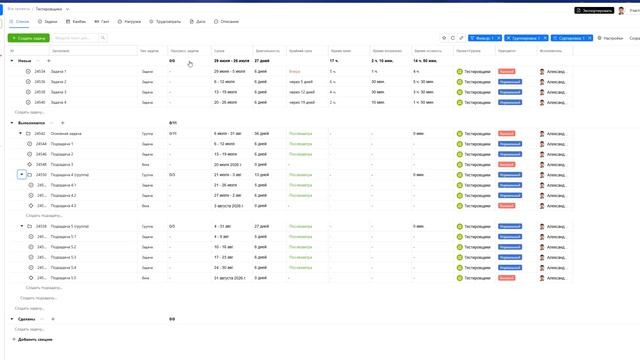Click the milestone diamond icon of Подзадача 4.3
Image resolution: width=640 pixels, height=360 pixels.
pos(31,206)
